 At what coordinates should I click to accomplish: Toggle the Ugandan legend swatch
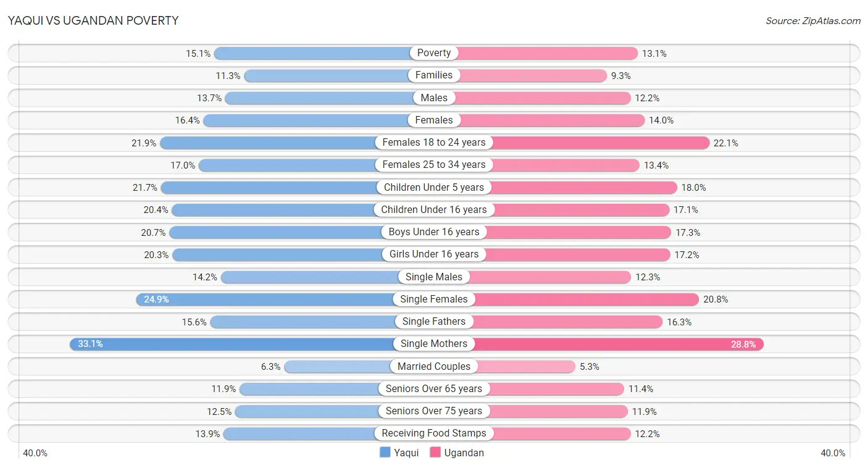point(435,453)
